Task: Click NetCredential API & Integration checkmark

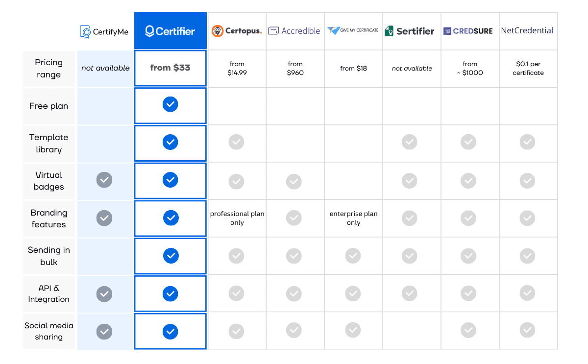Action: pos(527,293)
